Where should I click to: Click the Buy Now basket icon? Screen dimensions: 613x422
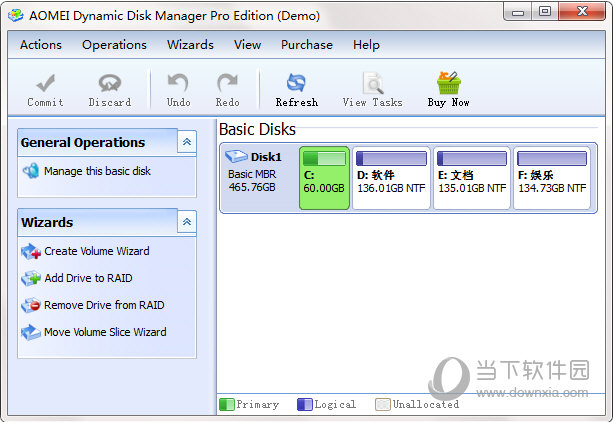448,83
